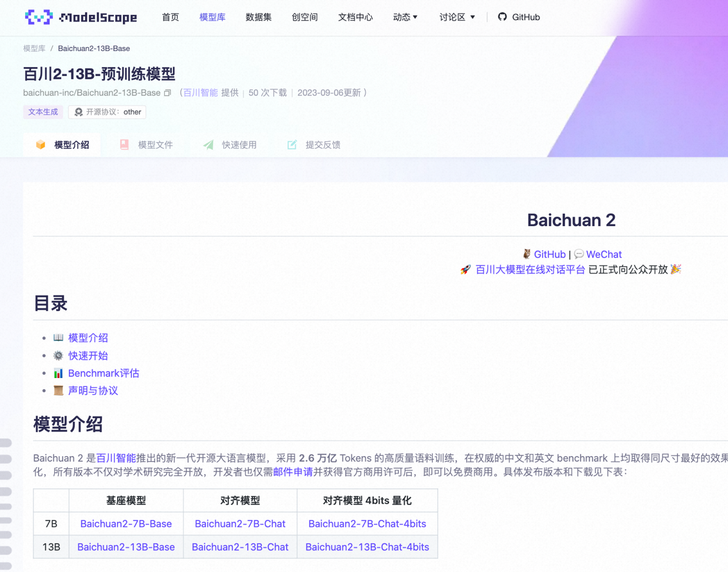This screenshot has width=728, height=572.
Task: Open Baichuan2-7B-Base model link
Action: pyautogui.click(x=126, y=524)
